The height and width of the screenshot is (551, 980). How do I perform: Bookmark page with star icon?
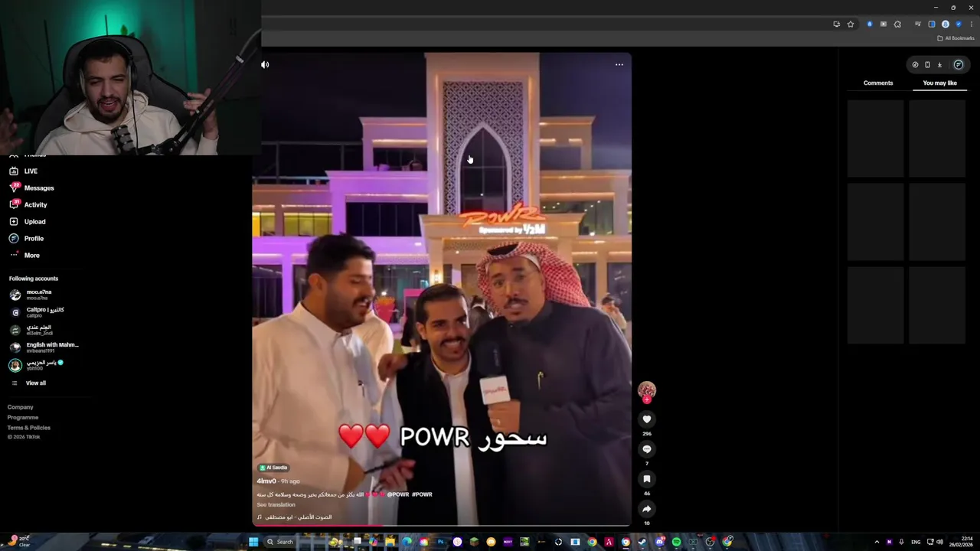click(x=851, y=24)
